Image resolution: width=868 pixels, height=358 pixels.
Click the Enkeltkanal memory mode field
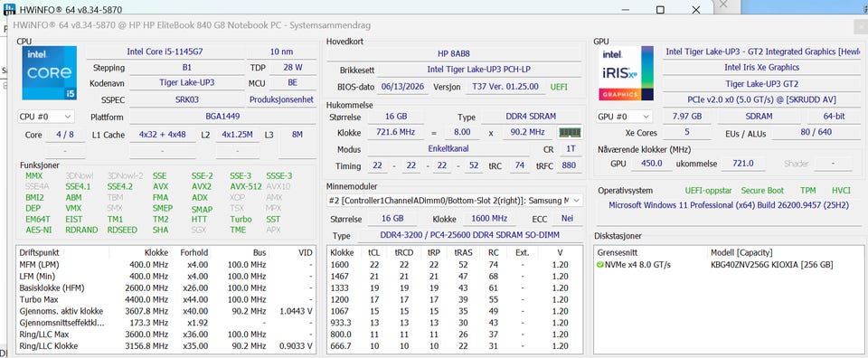click(449, 149)
